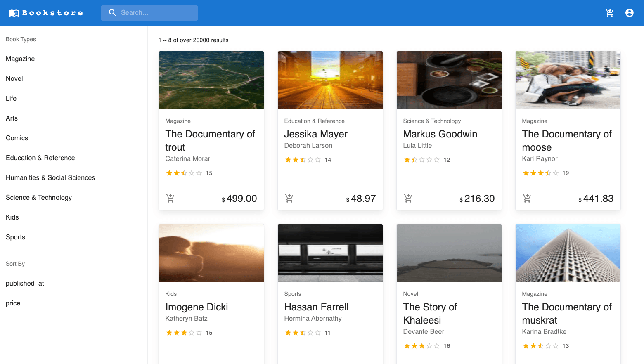Rate The Documentary of moose stars
644x364 pixels.
point(540,173)
